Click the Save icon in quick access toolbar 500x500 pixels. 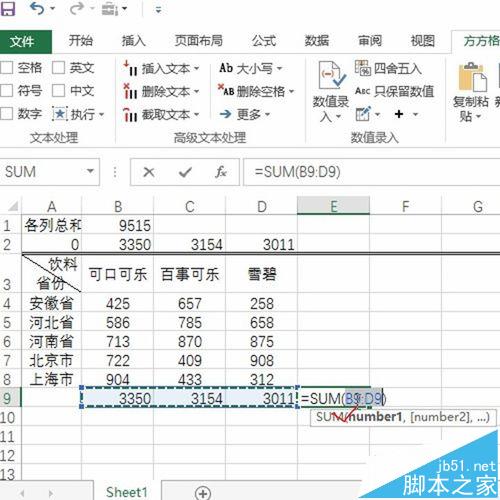(7, 9)
